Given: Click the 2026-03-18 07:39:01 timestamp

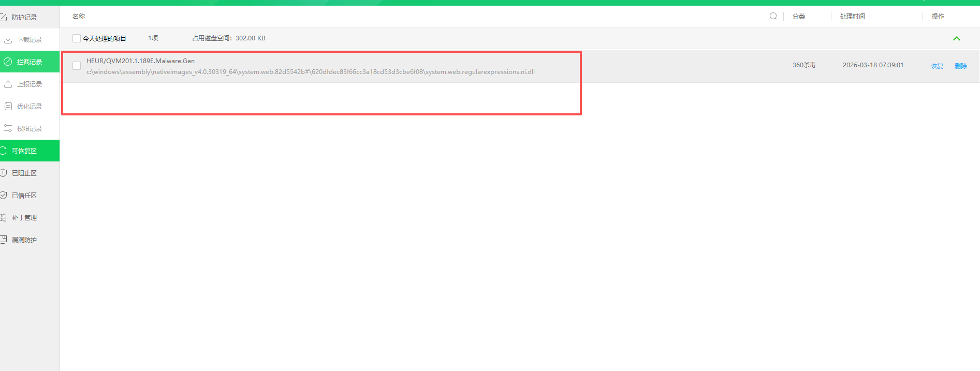Looking at the screenshot, I should click(x=873, y=65).
